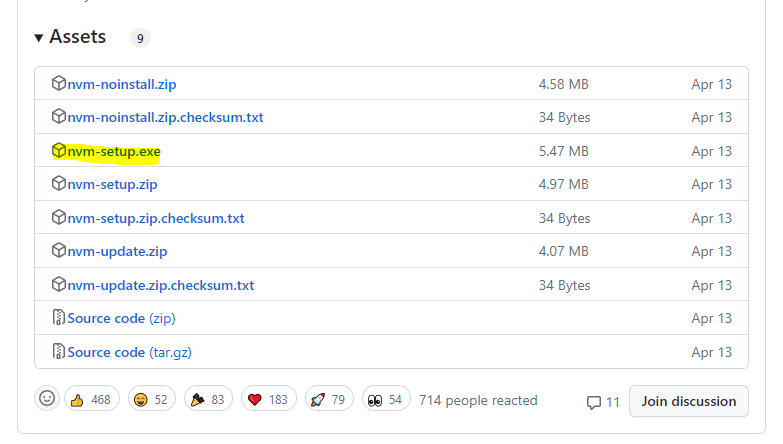Viewport: 783px width, 444px height.
Task: Download nvm-update.zip file
Action: coord(117,251)
